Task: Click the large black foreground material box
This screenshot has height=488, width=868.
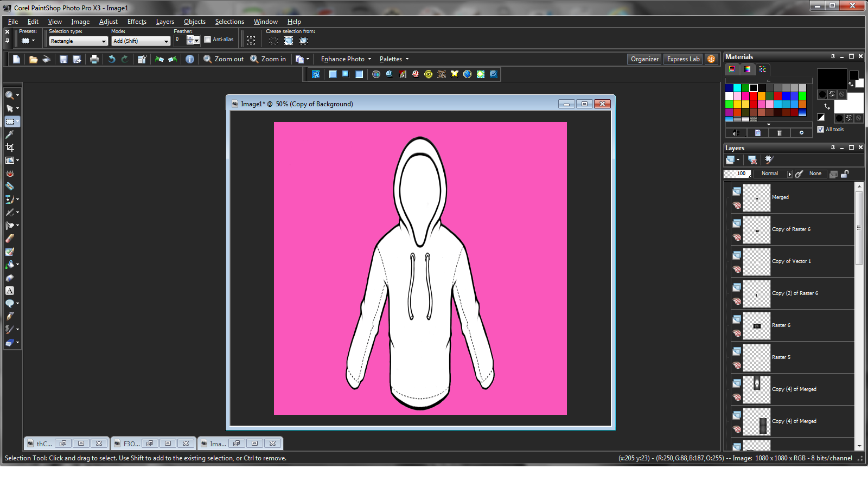Action: (832, 79)
